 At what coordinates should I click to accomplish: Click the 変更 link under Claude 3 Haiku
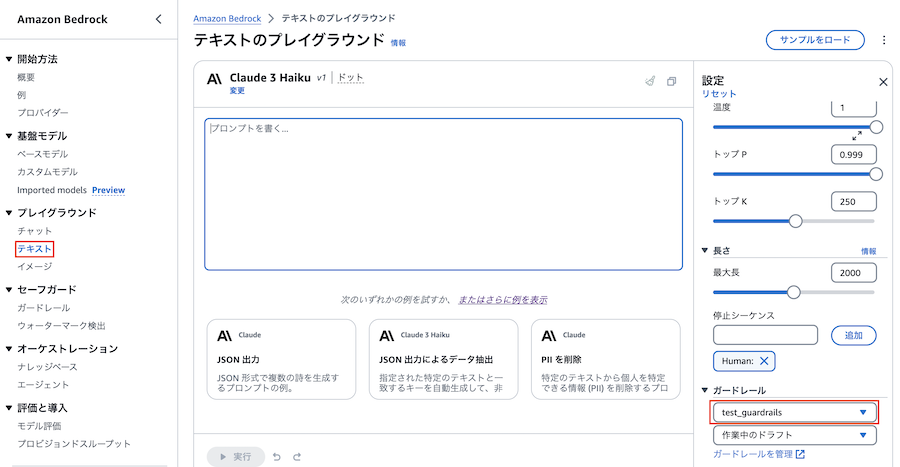coord(237,91)
